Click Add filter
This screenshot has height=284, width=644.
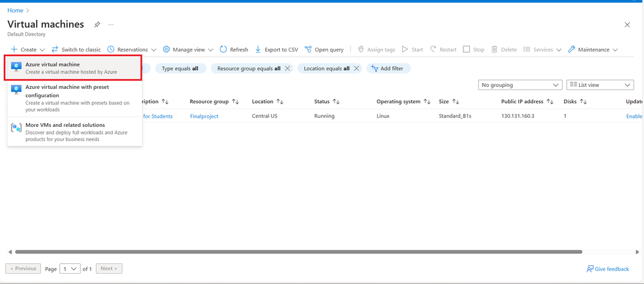click(388, 68)
